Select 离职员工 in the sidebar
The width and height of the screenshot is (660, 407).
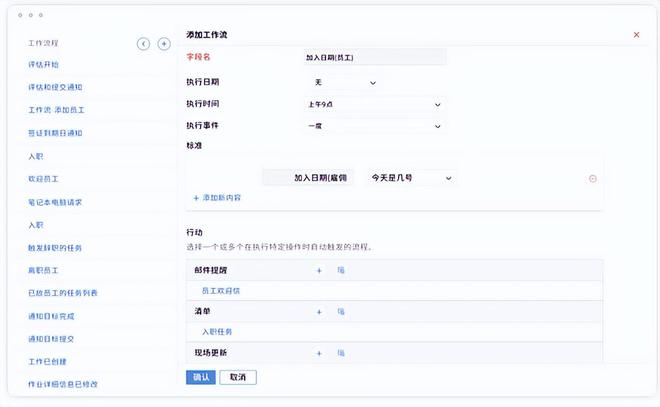(43, 270)
